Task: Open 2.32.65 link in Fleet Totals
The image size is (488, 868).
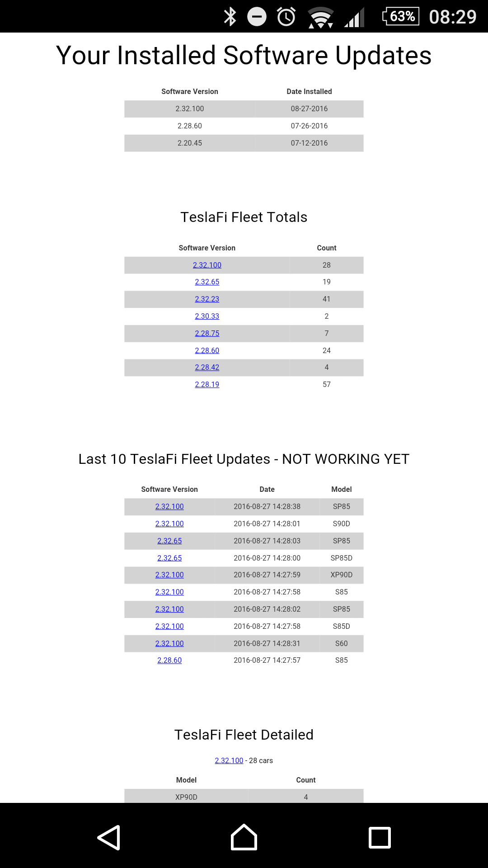Action: pyautogui.click(x=207, y=282)
